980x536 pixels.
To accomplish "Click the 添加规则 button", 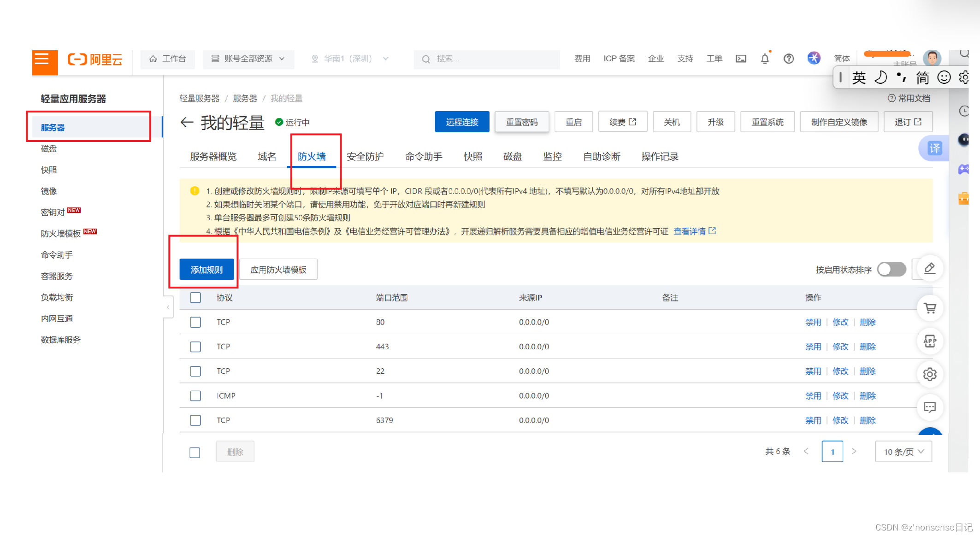I will pos(207,270).
